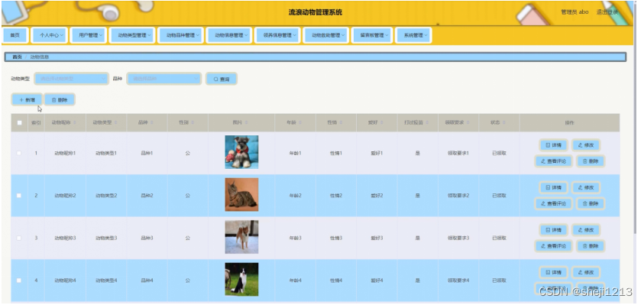Select the 性情2 cell
Viewport: 644px width, 305px height.
coord(335,196)
